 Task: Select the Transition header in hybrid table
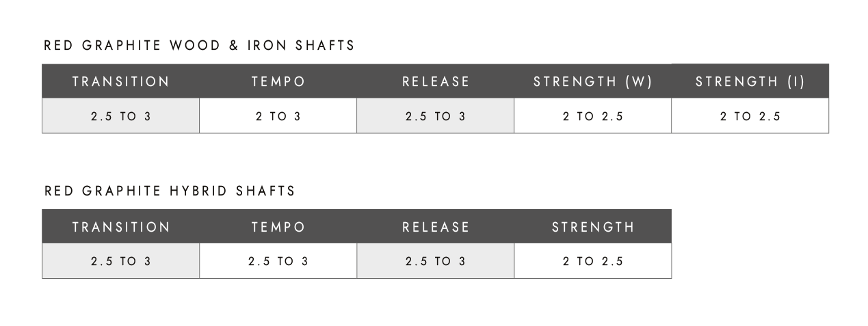click(x=121, y=227)
